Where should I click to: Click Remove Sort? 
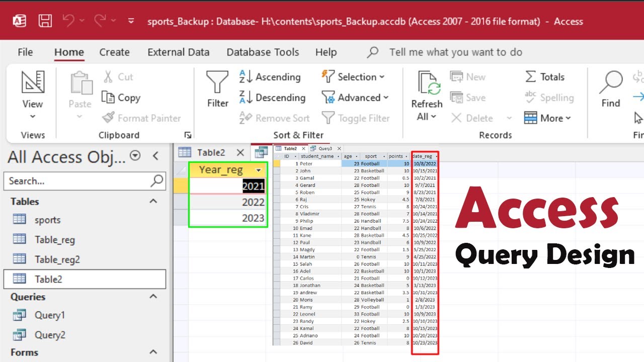coord(275,118)
